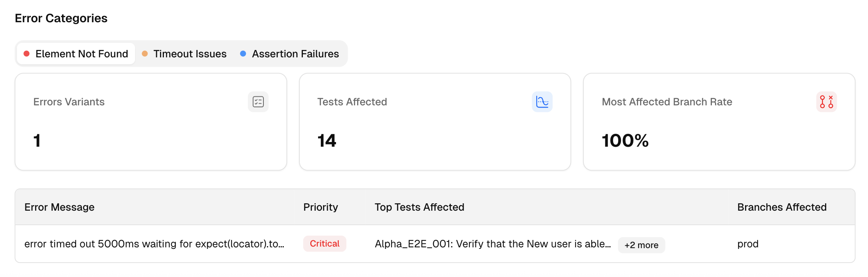Click the Errors Variants checklist icon

pos(258,102)
